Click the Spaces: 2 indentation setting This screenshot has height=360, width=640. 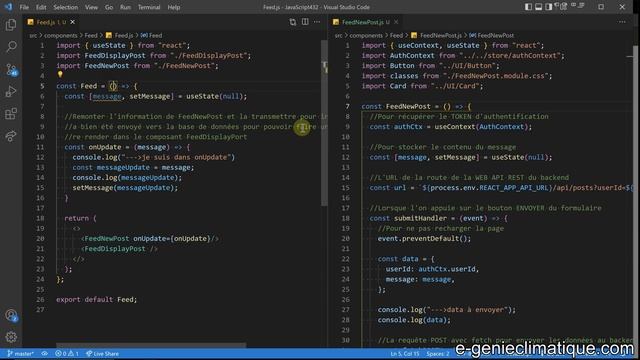[438, 354]
